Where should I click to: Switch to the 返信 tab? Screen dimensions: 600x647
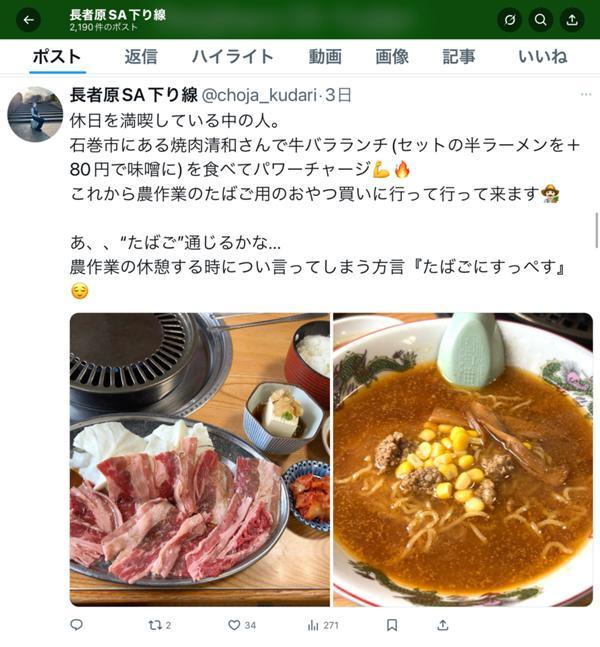[141, 57]
